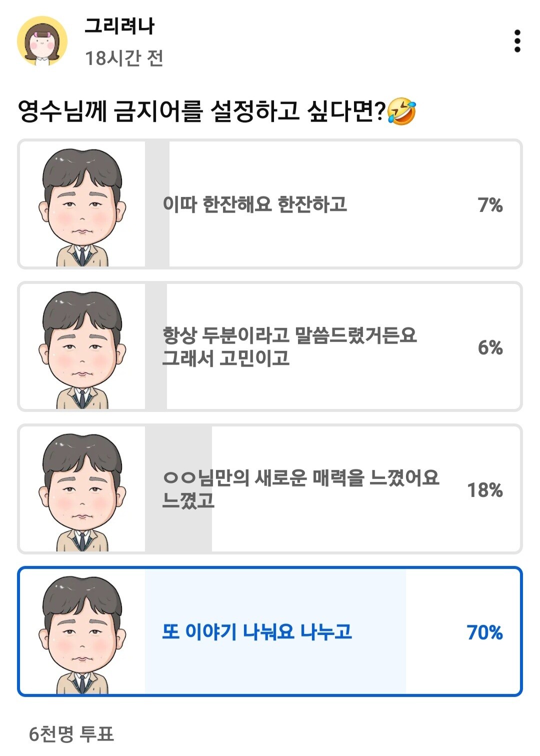Select poll option '또 이야기 나눠요 나누고'
The height and width of the screenshot is (756, 540).
[x=257, y=632]
